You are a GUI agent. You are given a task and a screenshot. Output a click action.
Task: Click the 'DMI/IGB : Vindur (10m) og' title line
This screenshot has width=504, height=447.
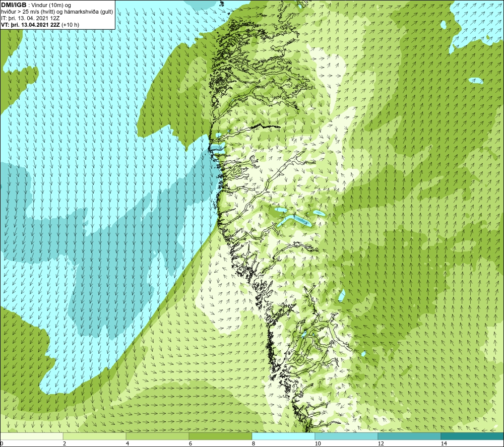click(x=36, y=5)
